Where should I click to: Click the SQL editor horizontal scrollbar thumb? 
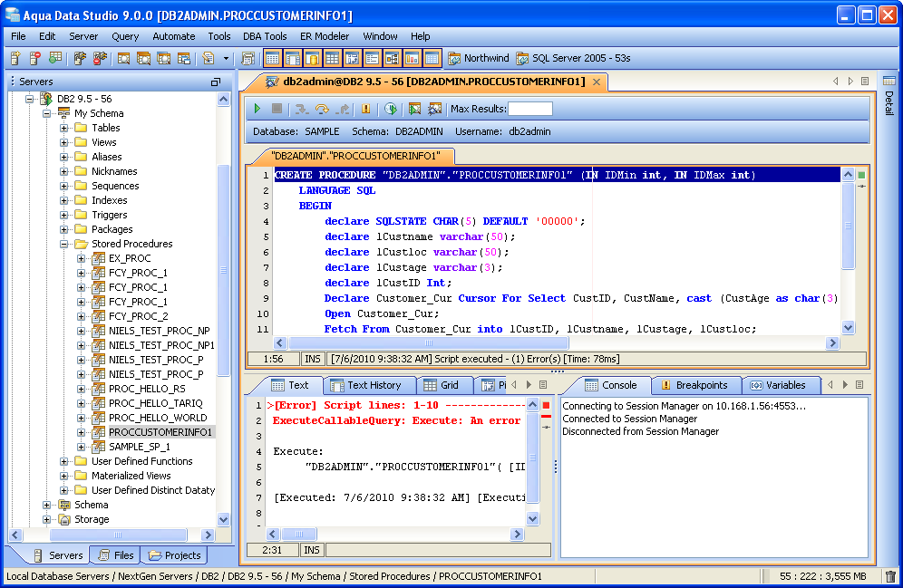click(427, 343)
